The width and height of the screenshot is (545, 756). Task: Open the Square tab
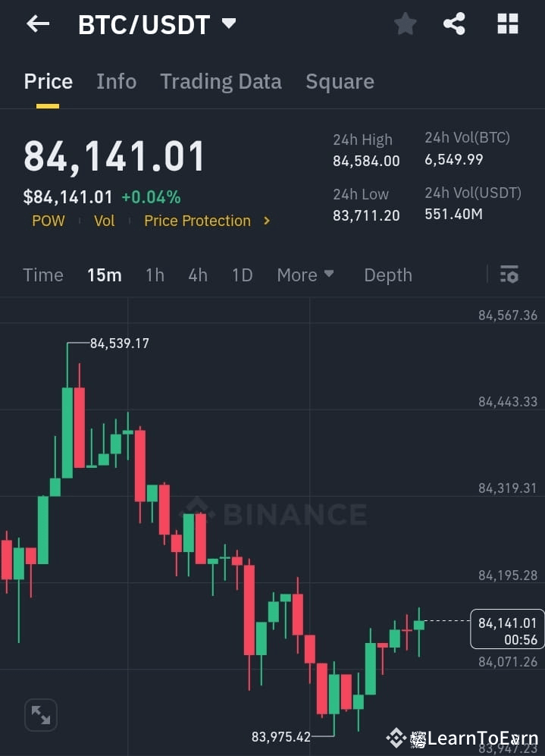pos(340,81)
